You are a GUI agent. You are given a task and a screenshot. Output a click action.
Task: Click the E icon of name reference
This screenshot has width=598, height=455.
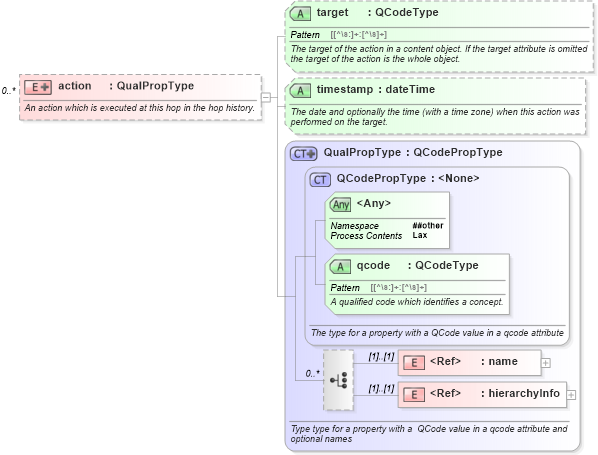(414, 362)
